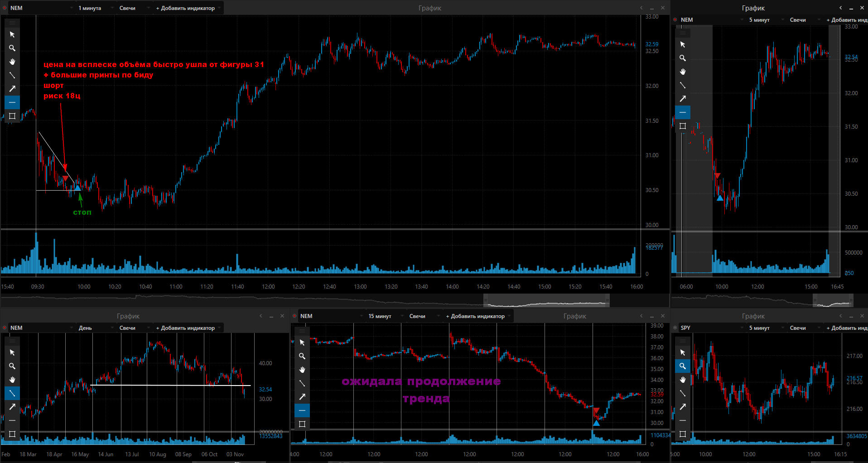Toggle the red circle beside NEM in the daily chart
The width and height of the screenshot is (868, 463).
pyautogui.click(x=5, y=328)
